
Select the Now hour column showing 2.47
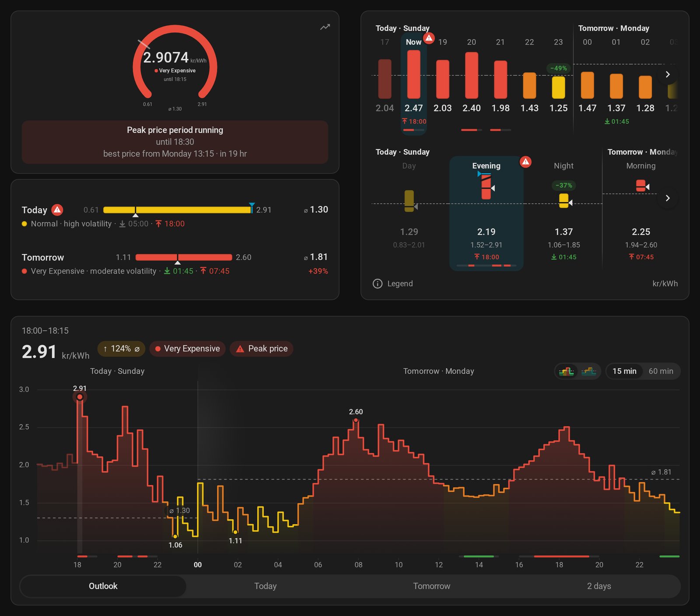pyautogui.click(x=413, y=83)
